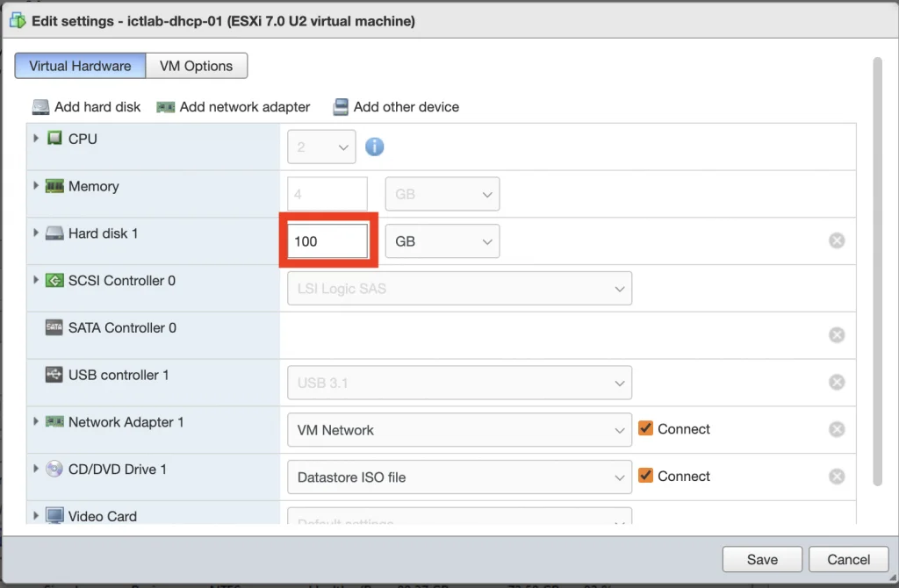Screen dimensions: 899x588
Task: Click the hard disk size input field
Action: point(328,241)
